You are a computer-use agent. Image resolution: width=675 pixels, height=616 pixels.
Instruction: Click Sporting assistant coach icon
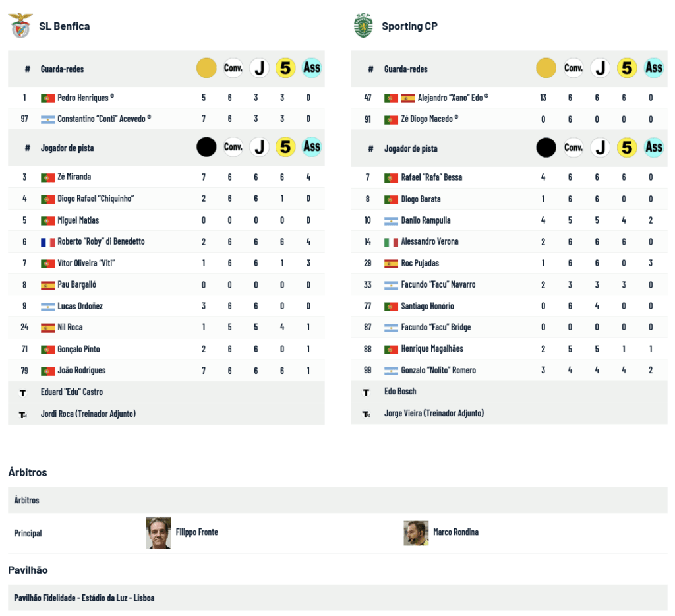point(367,414)
